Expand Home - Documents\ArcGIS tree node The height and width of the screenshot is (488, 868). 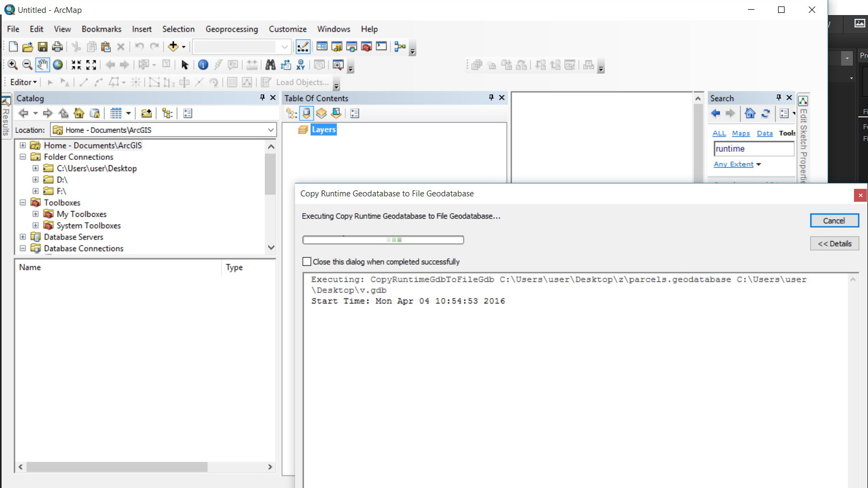pyautogui.click(x=23, y=145)
